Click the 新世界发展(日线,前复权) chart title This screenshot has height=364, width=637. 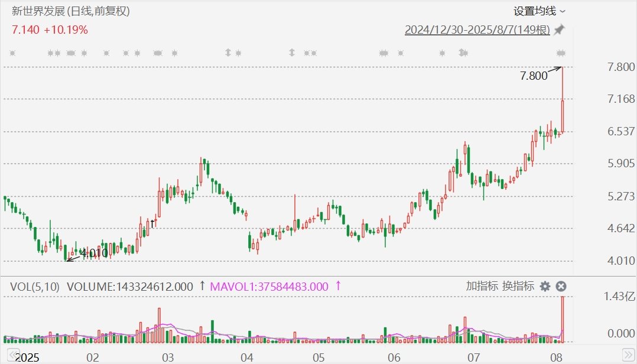click(71, 11)
